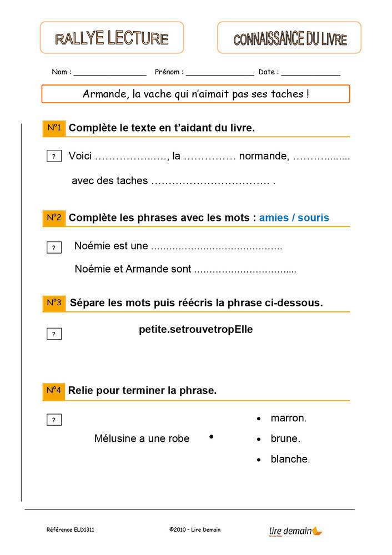Image resolution: width=392 pixels, height=555 pixels.
Task: Click the Lire Demain logo icon
Action: [317, 531]
